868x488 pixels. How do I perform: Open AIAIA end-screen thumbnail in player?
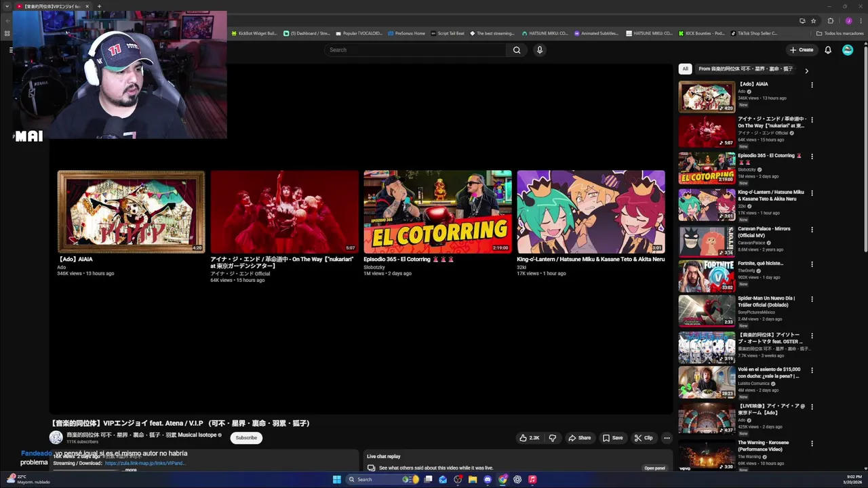click(x=131, y=211)
